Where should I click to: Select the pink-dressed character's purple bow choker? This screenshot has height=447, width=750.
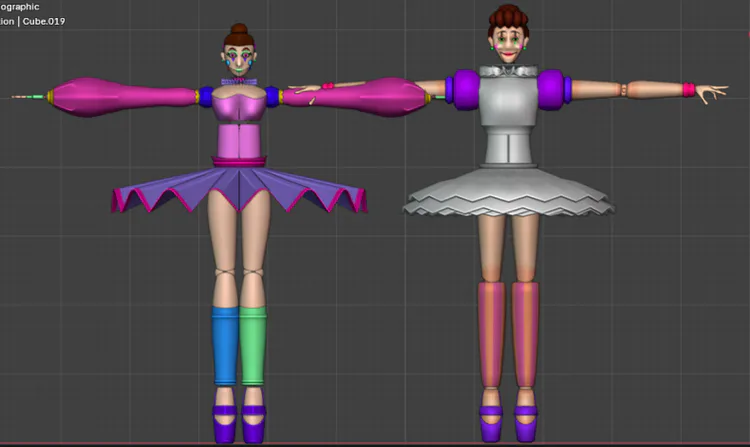click(x=239, y=82)
